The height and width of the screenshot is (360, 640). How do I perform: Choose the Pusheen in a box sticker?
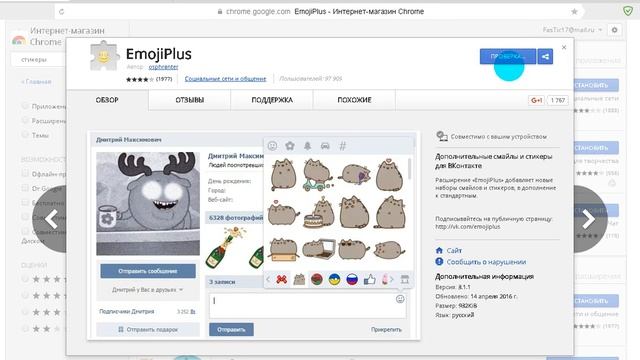pos(283,249)
